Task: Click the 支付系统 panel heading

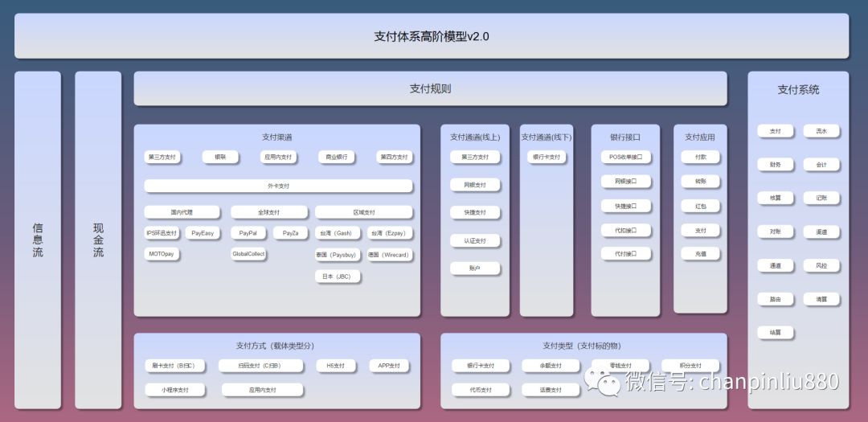Action: [x=798, y=89]
